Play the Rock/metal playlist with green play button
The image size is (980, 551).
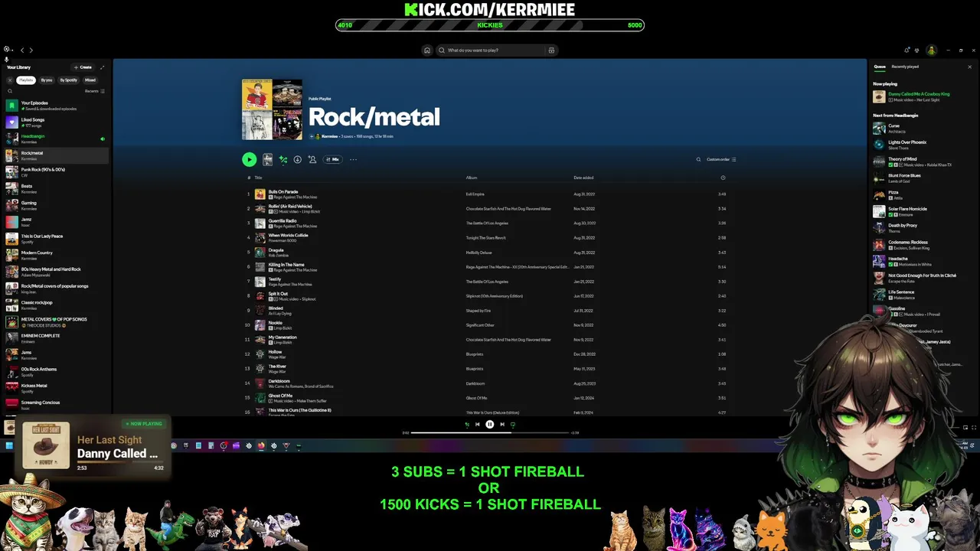(x=250, y=159)
